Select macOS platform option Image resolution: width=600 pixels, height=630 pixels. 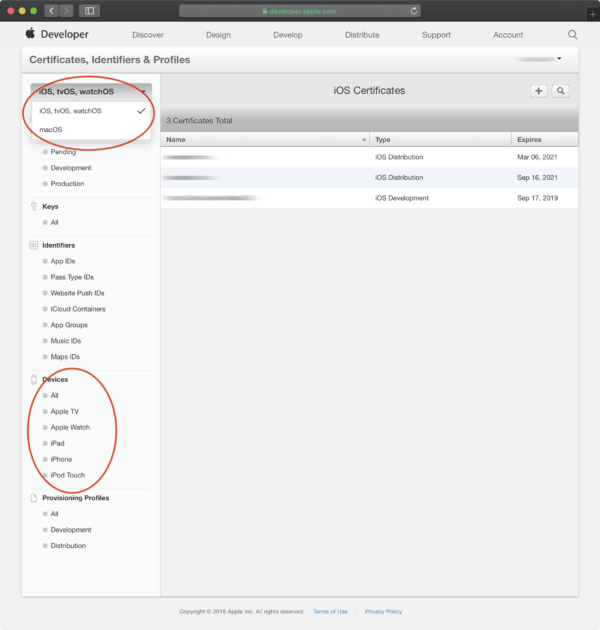point(91,130)
